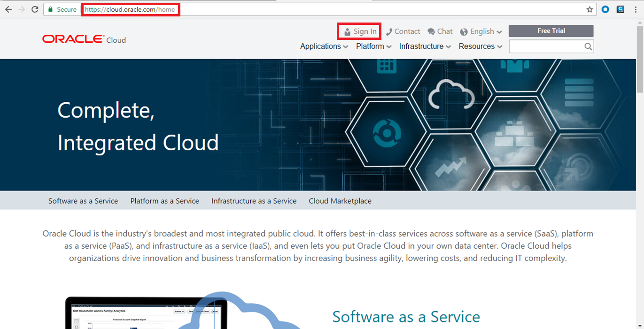Expand the Resources menu
This screenshot has width=644, height=329.
point(481,46)
